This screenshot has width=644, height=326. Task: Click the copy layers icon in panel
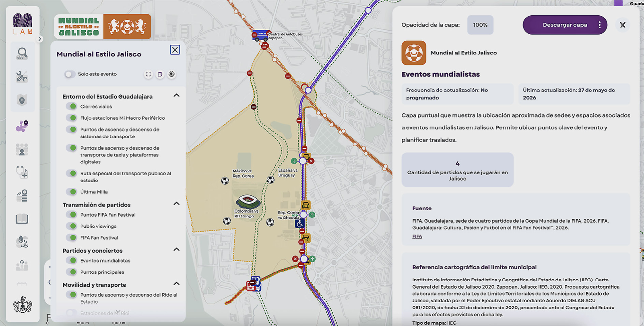point(160,74)
